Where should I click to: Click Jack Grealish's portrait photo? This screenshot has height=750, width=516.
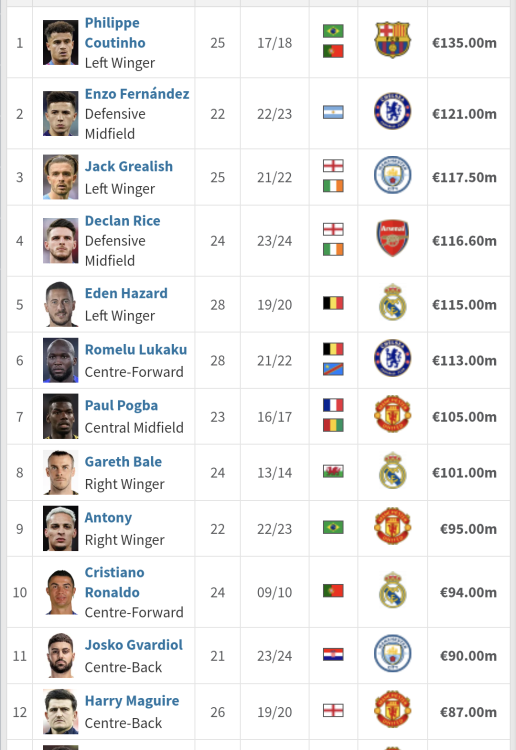pyautogui.click(x=61, y=177)
